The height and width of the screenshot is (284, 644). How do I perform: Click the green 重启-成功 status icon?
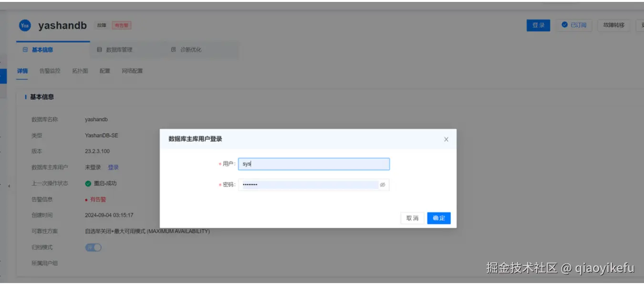click(88, 183)
